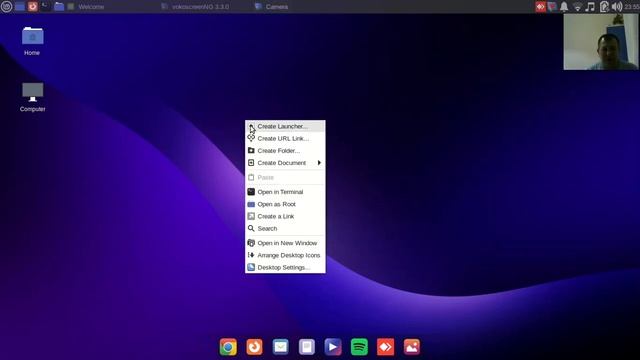Select Create a Link menu entry
The image size is (640, 360).
285,216
